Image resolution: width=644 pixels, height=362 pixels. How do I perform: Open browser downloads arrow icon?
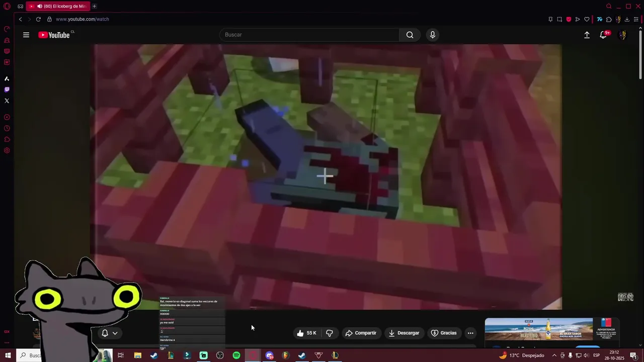pyautogui.click(x=627, y=19)
